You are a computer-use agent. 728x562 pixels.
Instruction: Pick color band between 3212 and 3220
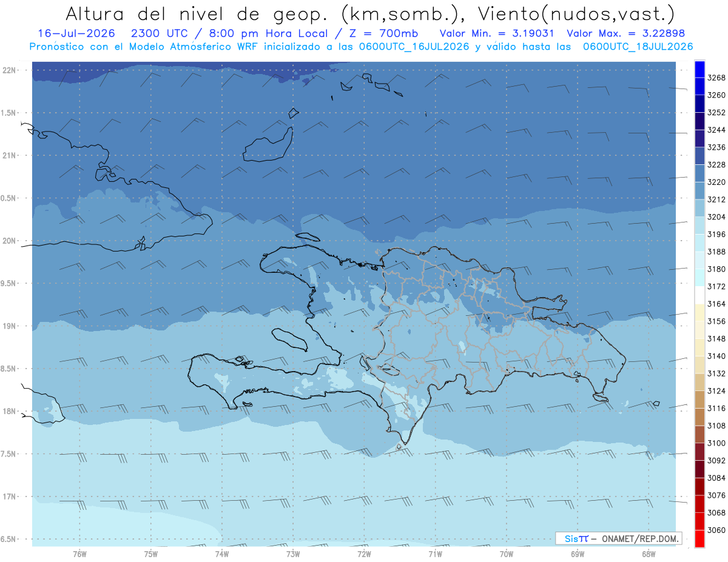pyautogui.click(x=699, y=190)
